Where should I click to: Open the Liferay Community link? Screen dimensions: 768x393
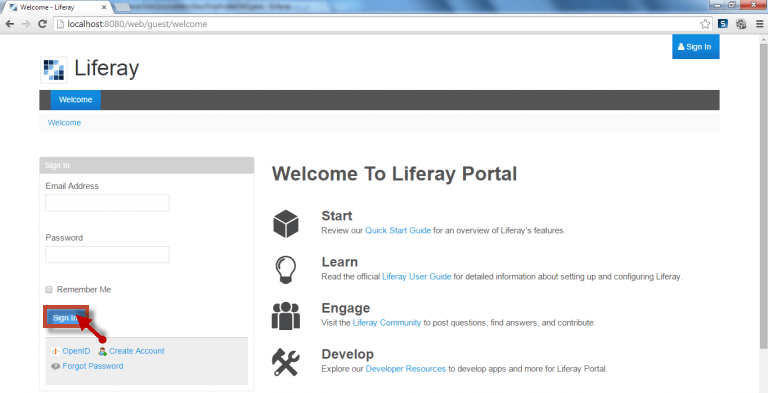coord(386,323)
